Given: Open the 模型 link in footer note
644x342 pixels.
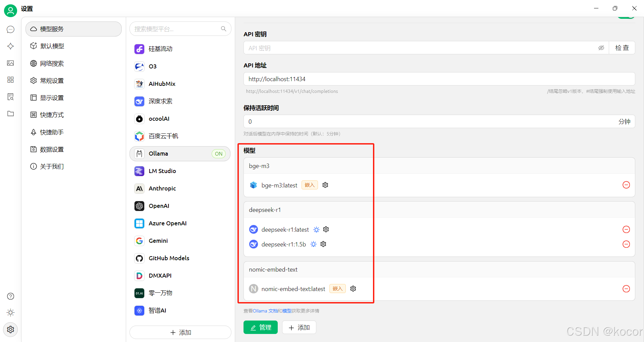Looking at the screenshot, I should pos(287,311).
